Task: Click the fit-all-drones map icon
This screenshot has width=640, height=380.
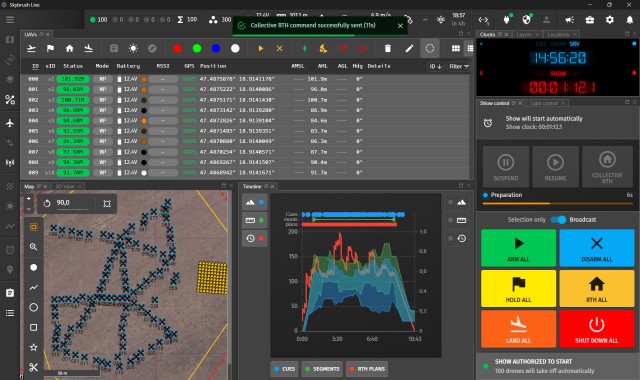Action: pos(107,204)
